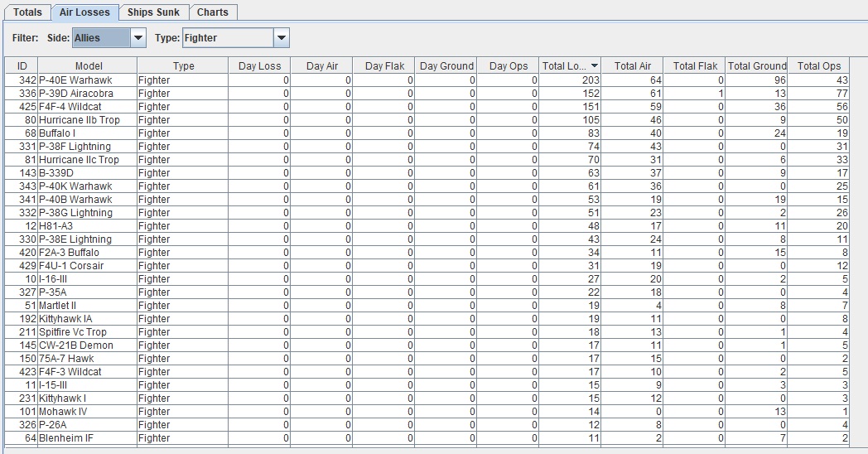Screen dimensions: 868x454
Task: Sort by the Type column header
Action: [183, 66]
